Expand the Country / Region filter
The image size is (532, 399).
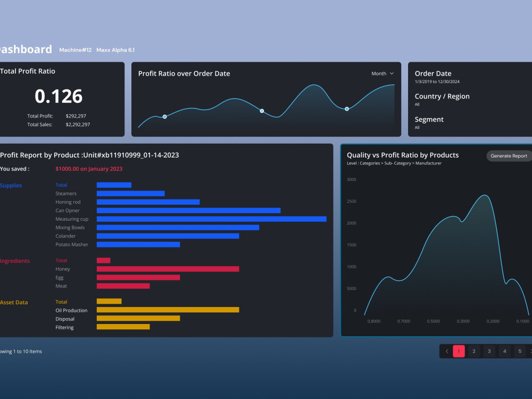pos(442,96)
